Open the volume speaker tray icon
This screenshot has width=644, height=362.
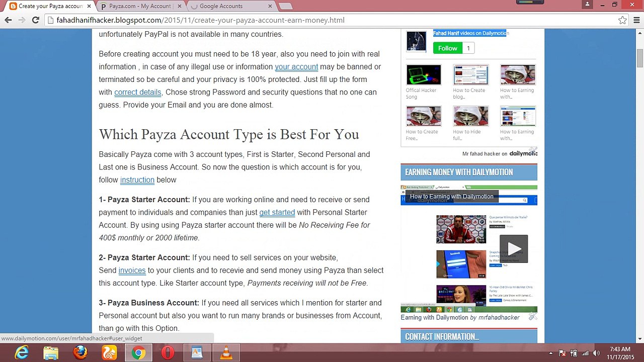point(596,353)
